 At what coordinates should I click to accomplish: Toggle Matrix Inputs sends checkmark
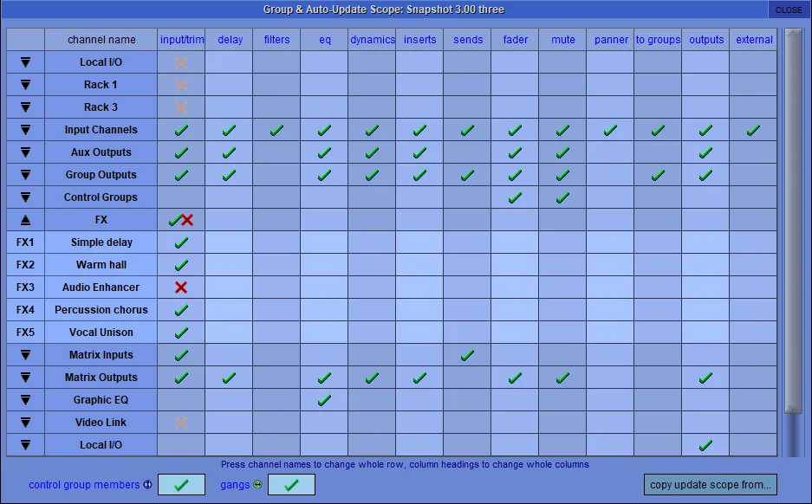point(468,355)
